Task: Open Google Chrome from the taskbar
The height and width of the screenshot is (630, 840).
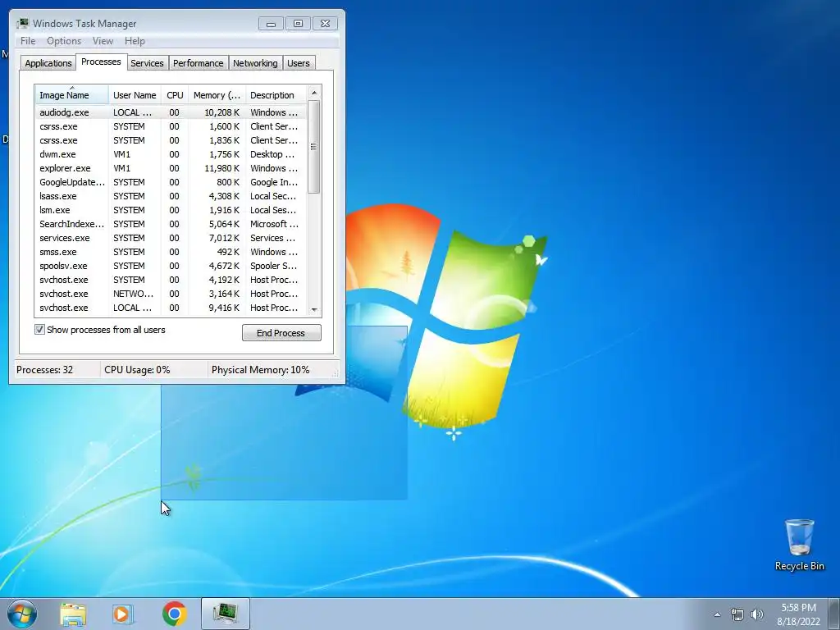Action: tap(174, 614)
